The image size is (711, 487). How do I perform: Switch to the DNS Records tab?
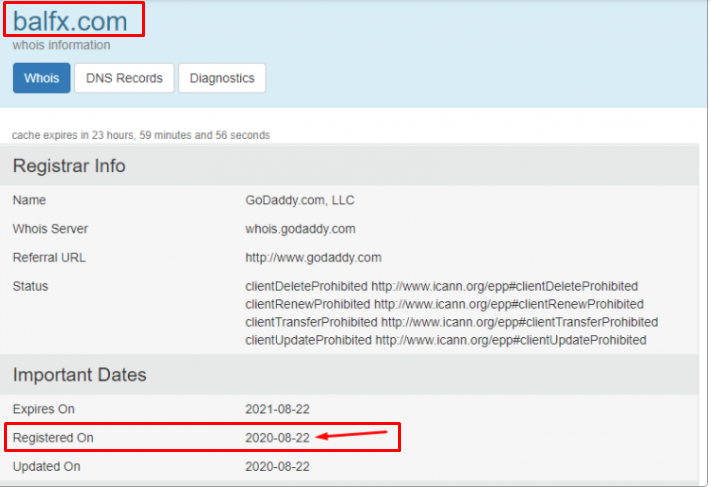click(x=124, y=78)
